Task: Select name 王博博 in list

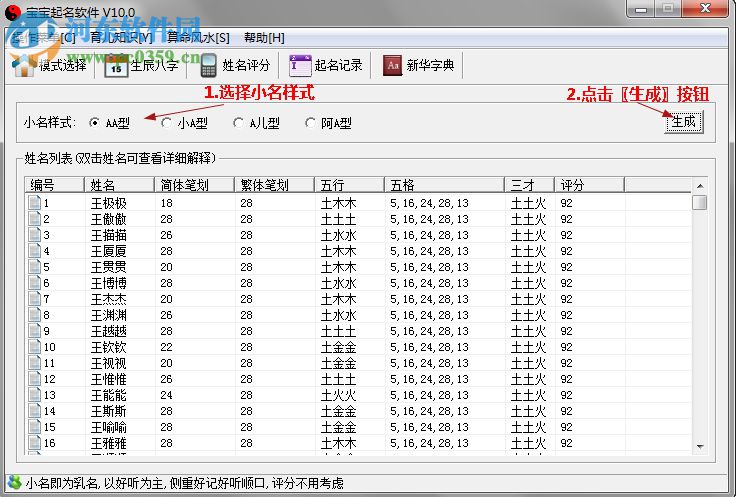Action: coord(108,283)
